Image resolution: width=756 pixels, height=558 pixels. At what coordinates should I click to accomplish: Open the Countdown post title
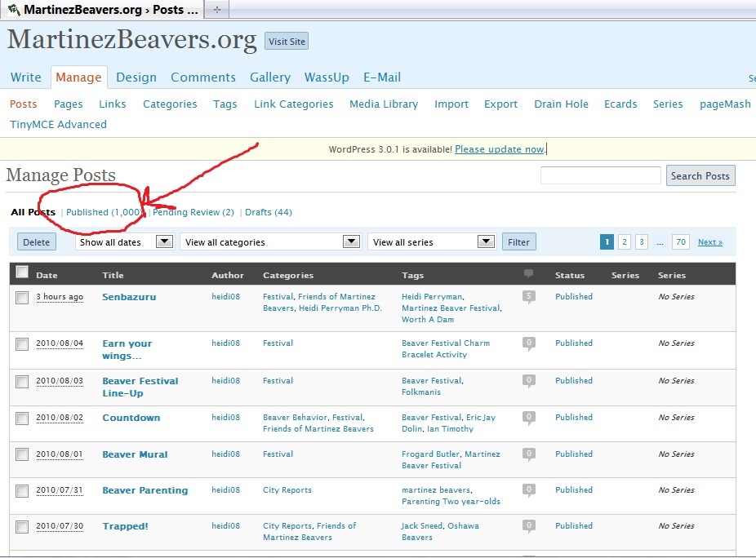131,418
